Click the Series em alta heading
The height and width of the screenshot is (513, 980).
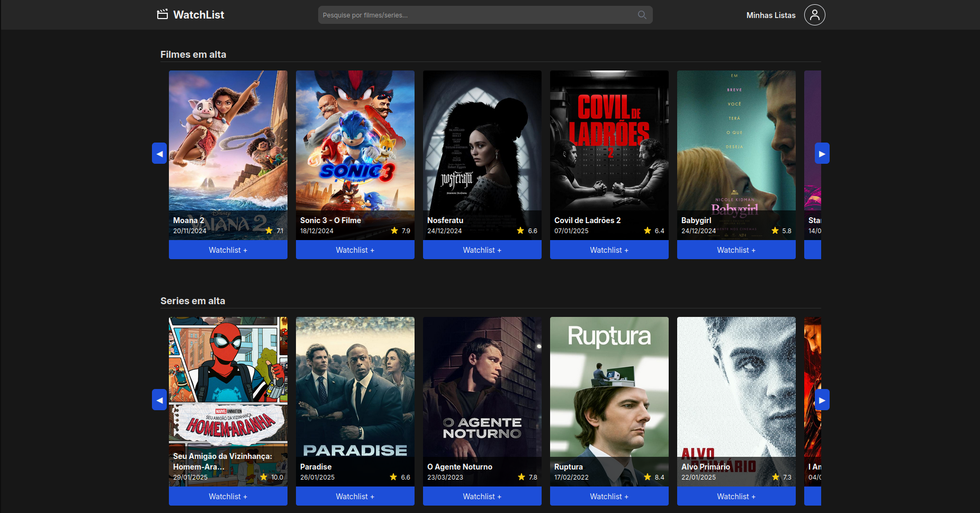[193, 300]
